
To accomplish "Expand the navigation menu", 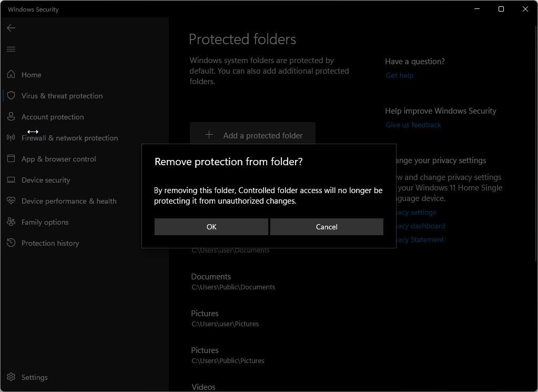I will pos(11,49).
